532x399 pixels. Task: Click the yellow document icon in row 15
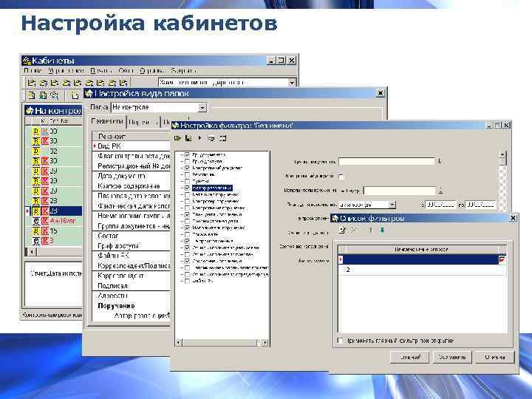coord(36,231)
